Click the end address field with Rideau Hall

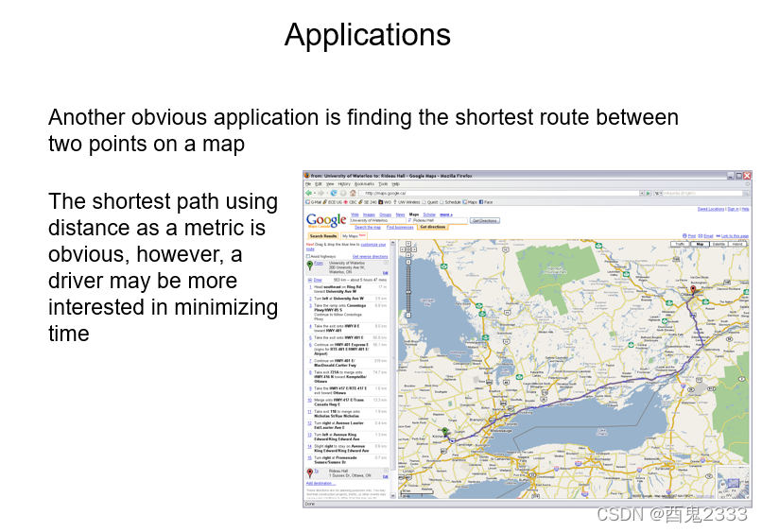click(441, 220)
